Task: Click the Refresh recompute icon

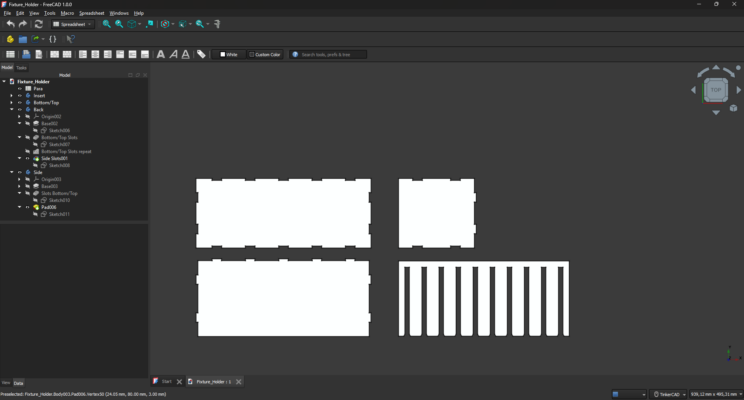Action: [39, 24]
